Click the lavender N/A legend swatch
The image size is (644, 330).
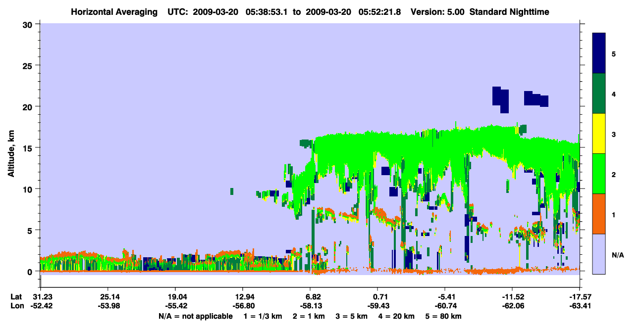click(x=599, y=254)
